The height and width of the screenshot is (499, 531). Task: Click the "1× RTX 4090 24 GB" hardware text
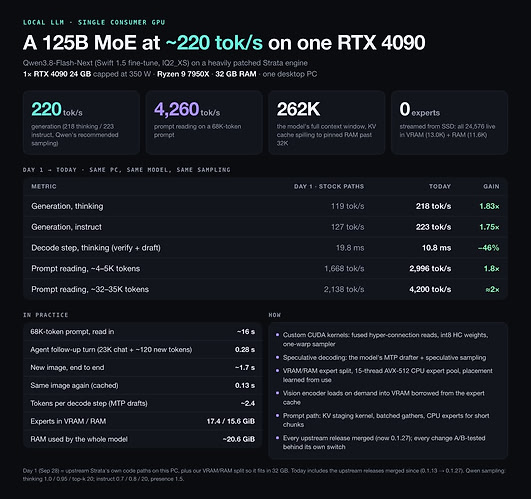pos(57,74)
